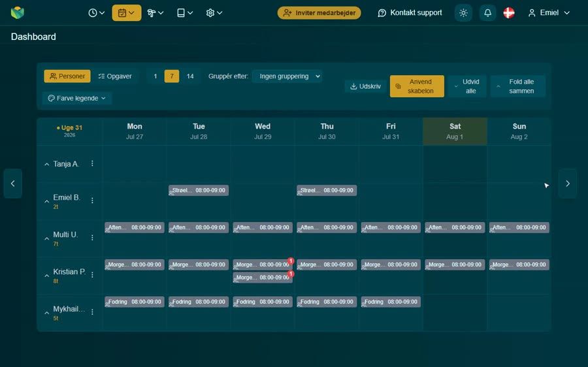This screenshot has width=588, height=367.
Task: Open Multi U. Aften shift on Monday
Action: 134,227
